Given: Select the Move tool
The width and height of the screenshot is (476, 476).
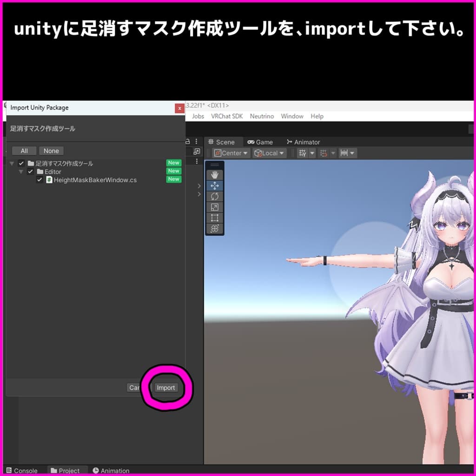Looking at the screenshot, I should [x=214, y=185].
